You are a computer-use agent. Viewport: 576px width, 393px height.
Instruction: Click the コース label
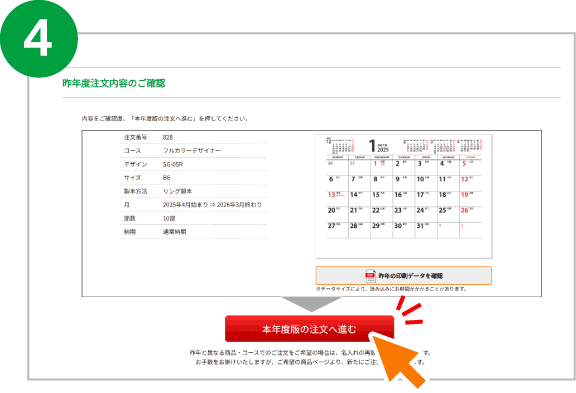132,151
